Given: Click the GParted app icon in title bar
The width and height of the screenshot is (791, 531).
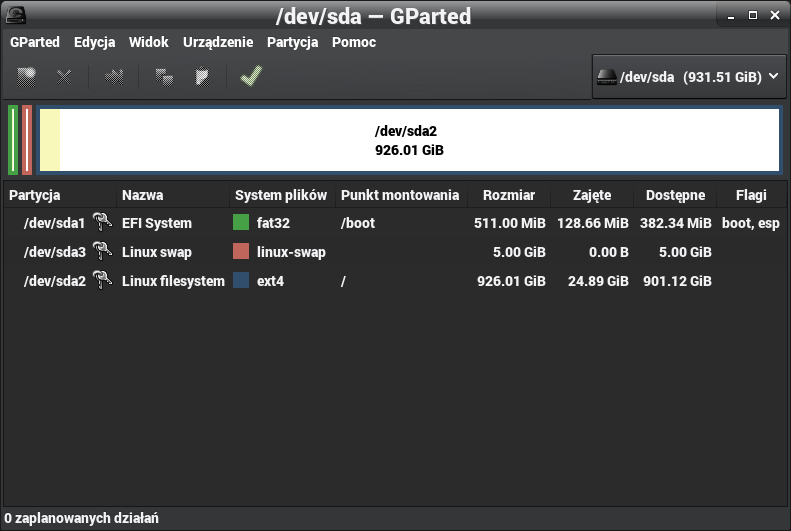Looking at the screenshot, I should (x=16, y=15).
